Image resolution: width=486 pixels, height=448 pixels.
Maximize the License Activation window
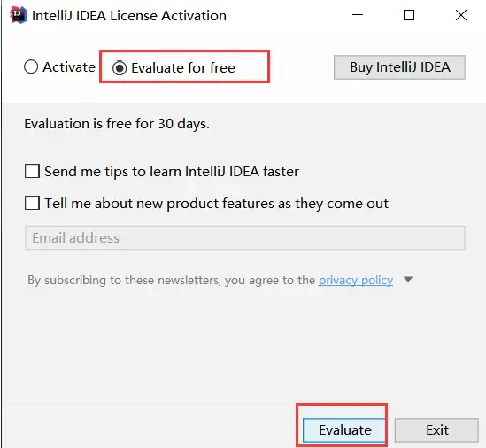pos(408,15)
